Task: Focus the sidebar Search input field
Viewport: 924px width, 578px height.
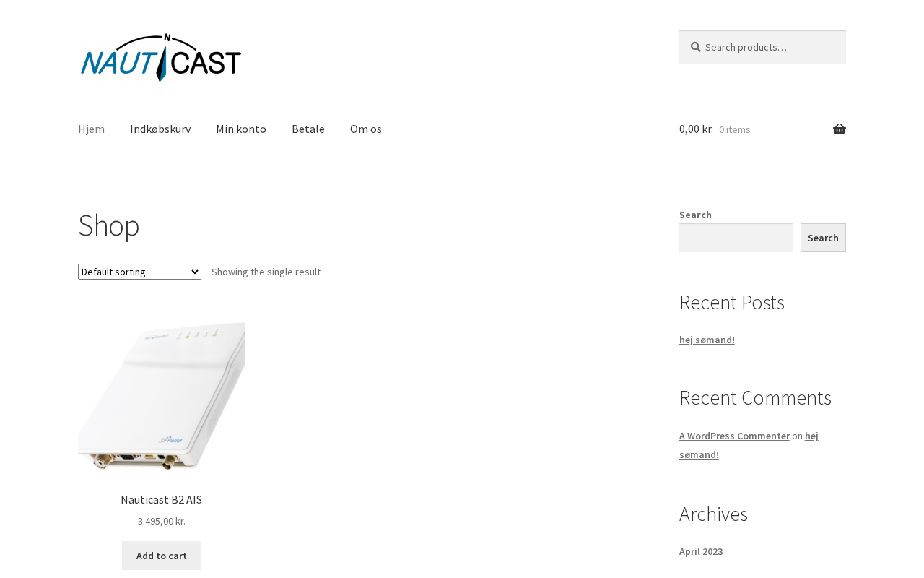Action: click(x=736, y=238)
